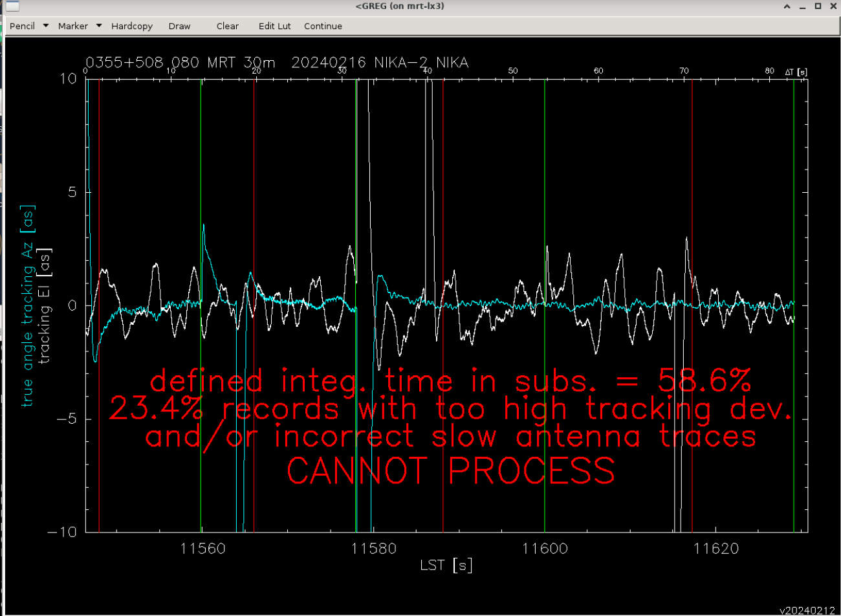
Task: Maximize the GREG window
Action: pyautogui.click(x=818, y=6)
